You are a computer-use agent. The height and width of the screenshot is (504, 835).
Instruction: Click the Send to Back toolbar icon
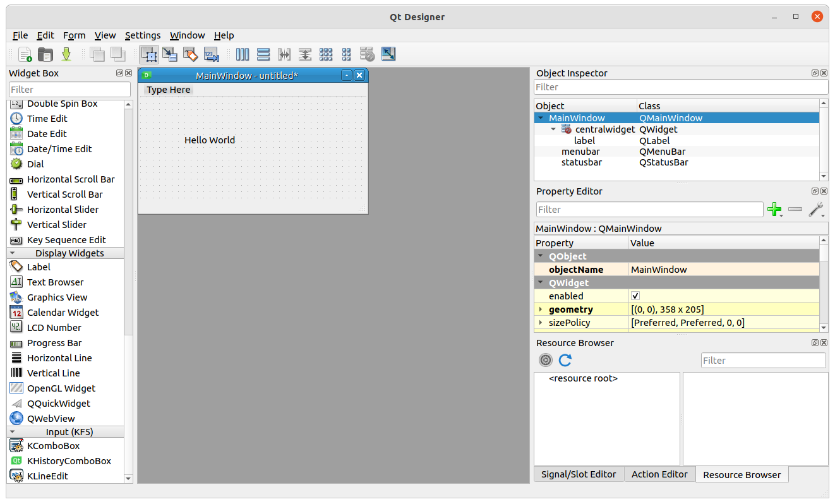coord(97,54)
